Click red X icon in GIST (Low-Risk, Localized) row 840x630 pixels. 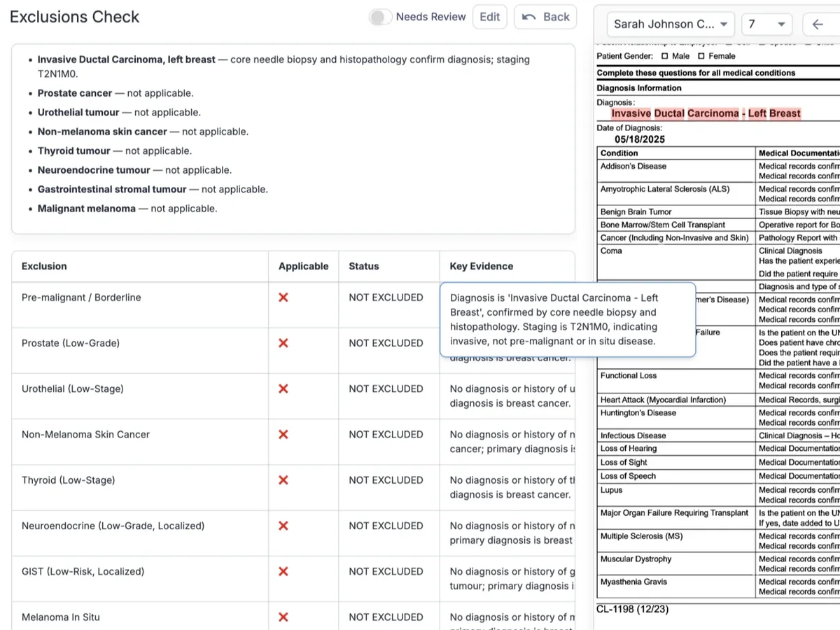coord(283,571)
